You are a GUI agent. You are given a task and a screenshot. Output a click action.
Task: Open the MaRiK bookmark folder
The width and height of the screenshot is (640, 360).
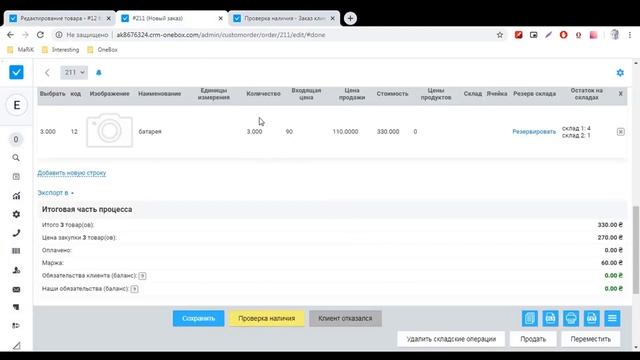coord(20,50)
